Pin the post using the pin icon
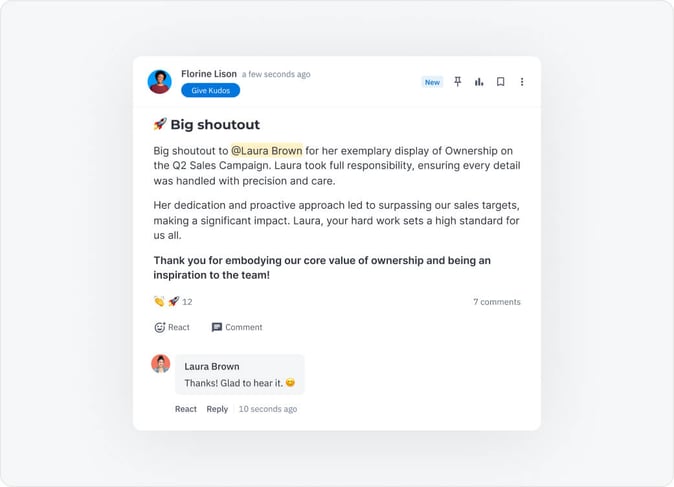 pyautogui.click(x=458, y=82)
